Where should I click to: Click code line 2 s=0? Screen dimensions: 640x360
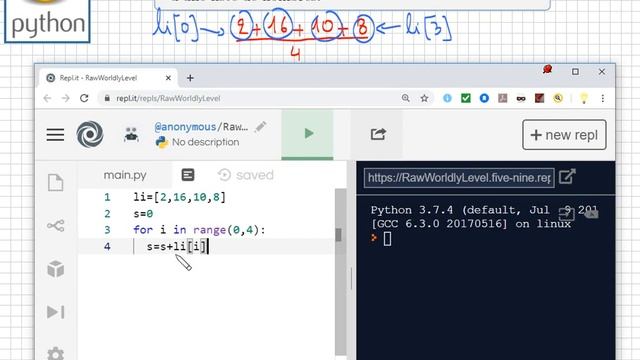click(x=143, y=213)
